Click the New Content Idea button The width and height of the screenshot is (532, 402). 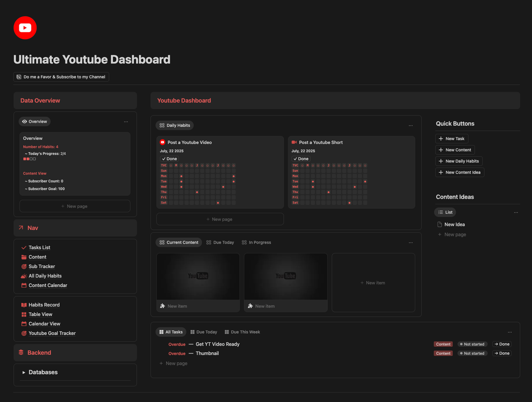point(460,172)
